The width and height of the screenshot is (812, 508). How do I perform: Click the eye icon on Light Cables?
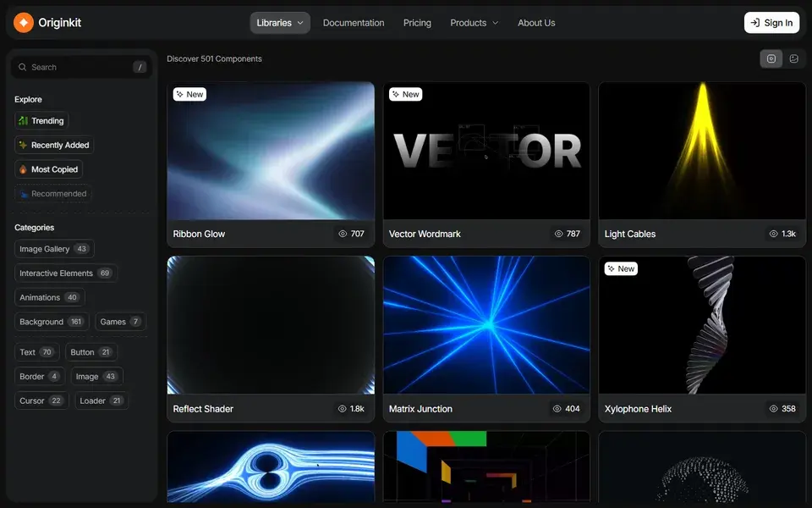click(773, 234)
